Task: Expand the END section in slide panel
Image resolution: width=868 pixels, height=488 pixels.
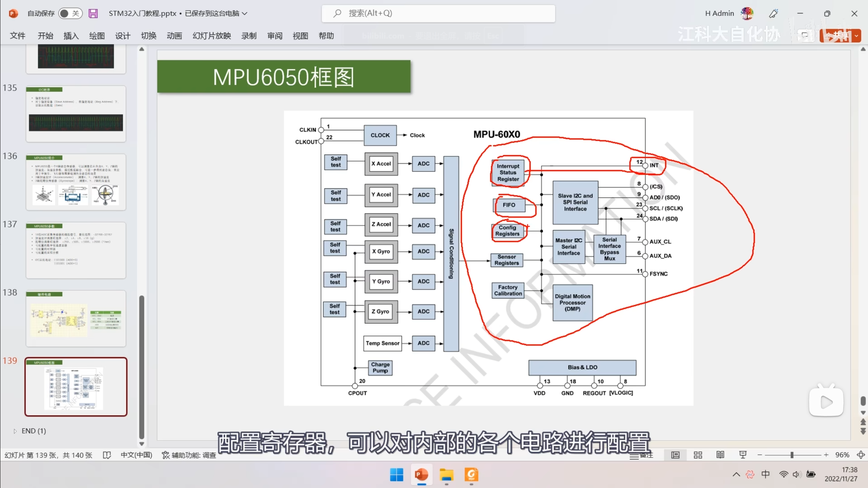Action: click(x=15, y=431)
